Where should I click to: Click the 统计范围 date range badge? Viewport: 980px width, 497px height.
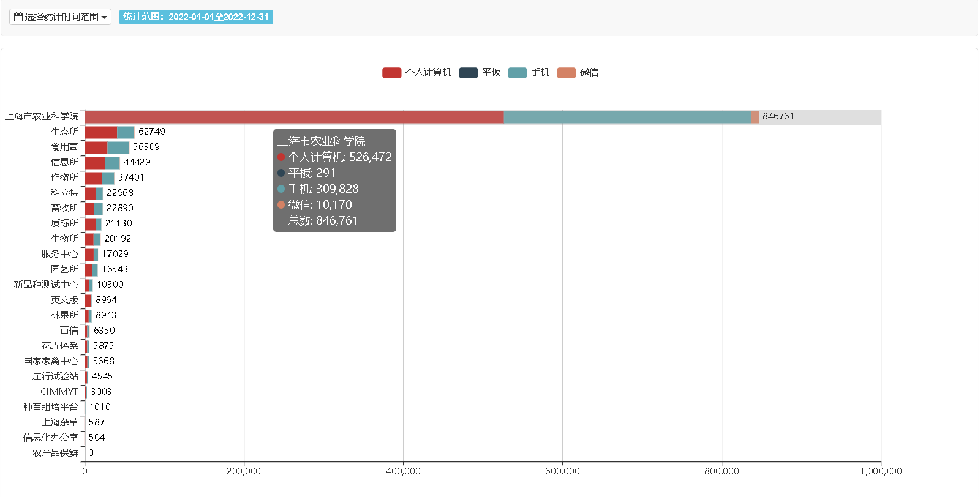pos(196,17)
